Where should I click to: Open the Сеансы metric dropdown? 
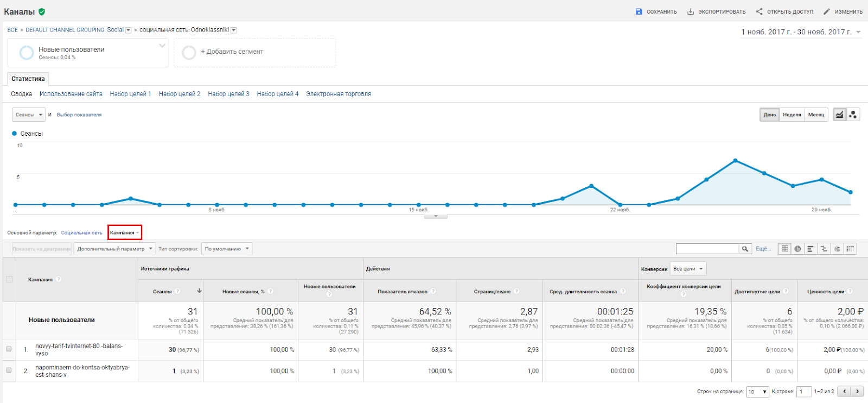pyautogui.click(x=29, y=115)
